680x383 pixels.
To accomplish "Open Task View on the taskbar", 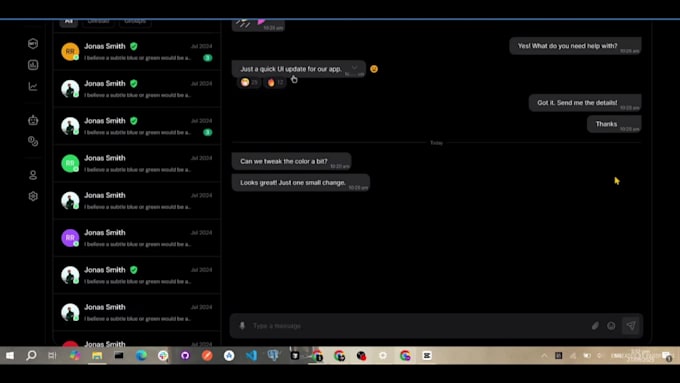I will point(52,356).
